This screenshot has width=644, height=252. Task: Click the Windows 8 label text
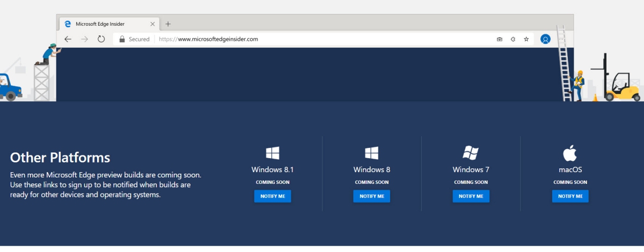371,169
